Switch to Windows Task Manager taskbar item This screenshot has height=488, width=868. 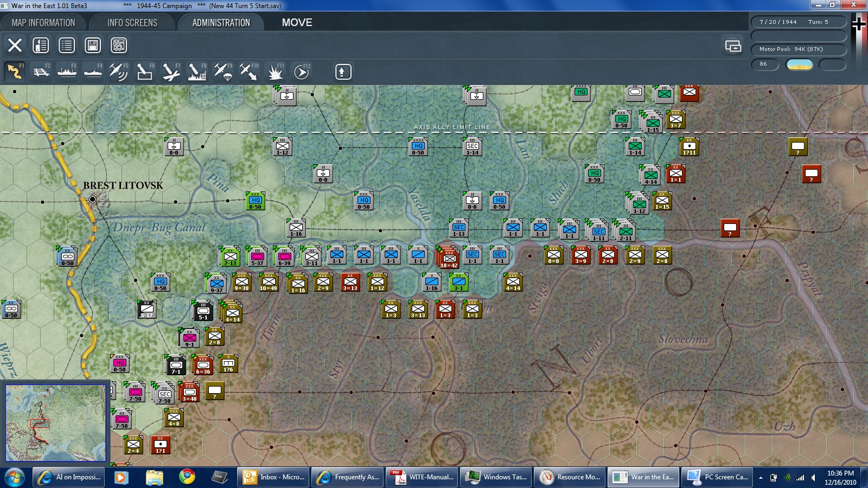point(496,477)
